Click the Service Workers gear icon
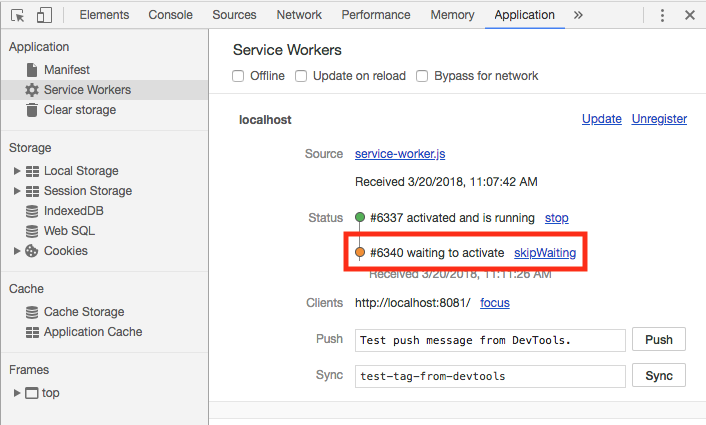Screen dimensions: 706x425 tap(32, 90)
